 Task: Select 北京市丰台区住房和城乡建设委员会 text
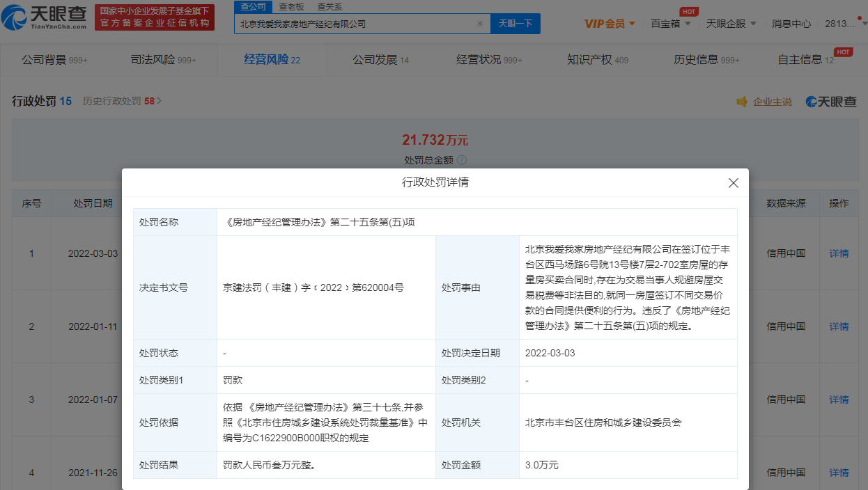603,422
